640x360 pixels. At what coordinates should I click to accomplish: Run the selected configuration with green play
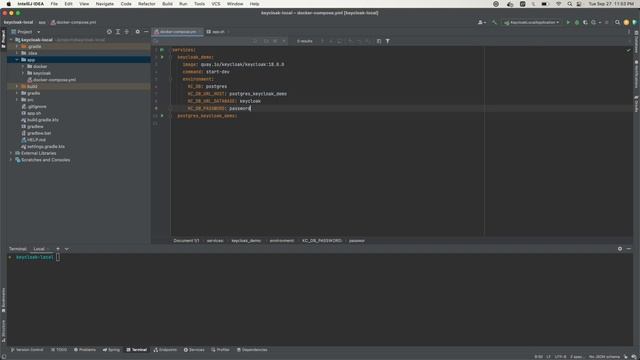(568, 22)
